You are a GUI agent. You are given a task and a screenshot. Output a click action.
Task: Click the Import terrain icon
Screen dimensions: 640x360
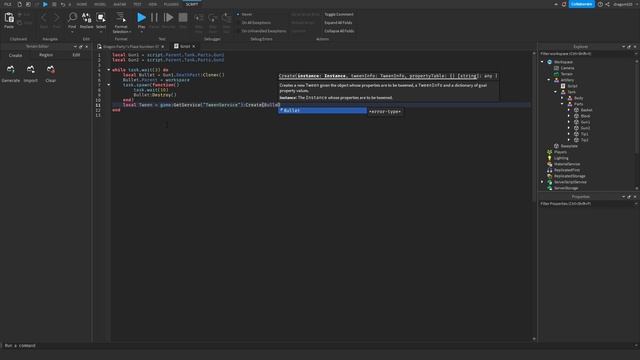(x=31, y=70)
